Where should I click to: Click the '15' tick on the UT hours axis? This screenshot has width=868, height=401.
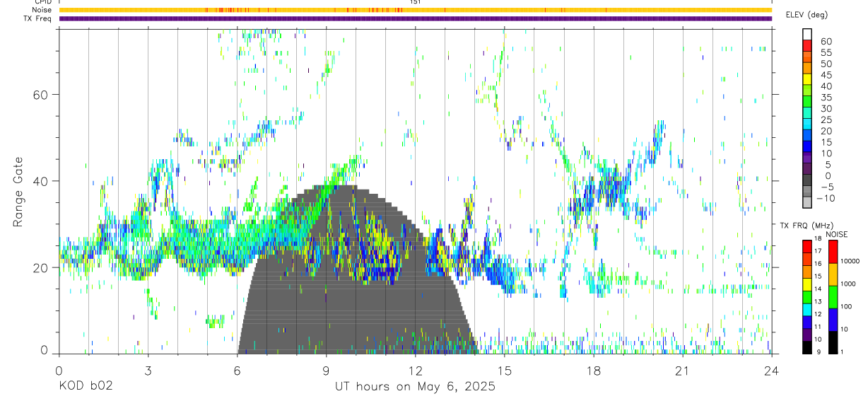click(505, 370)
